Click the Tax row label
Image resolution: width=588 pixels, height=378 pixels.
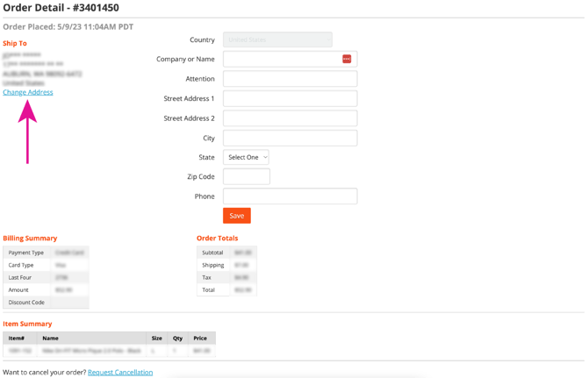click(x=206, y=277)
